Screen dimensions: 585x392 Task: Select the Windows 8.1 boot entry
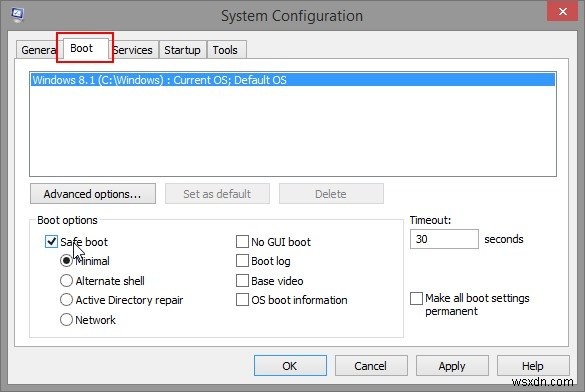293,80
